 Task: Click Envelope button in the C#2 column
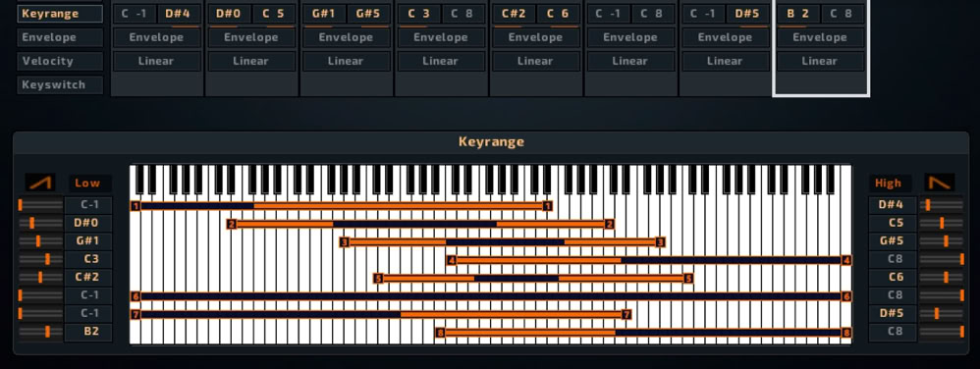pos(535,37)
